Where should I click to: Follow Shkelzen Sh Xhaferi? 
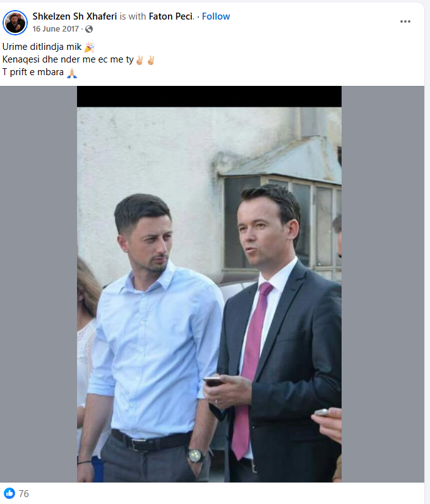[216, 16]
